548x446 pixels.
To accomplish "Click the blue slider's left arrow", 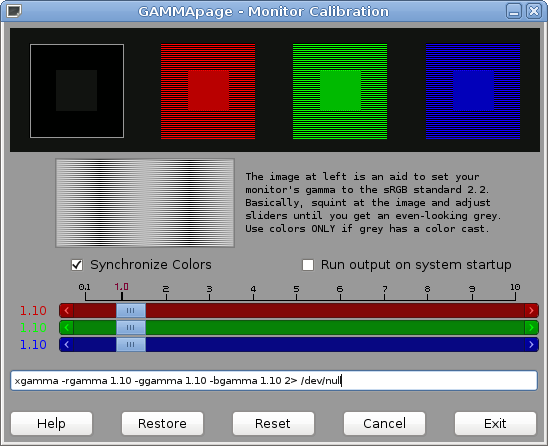I will pos(67,345).
